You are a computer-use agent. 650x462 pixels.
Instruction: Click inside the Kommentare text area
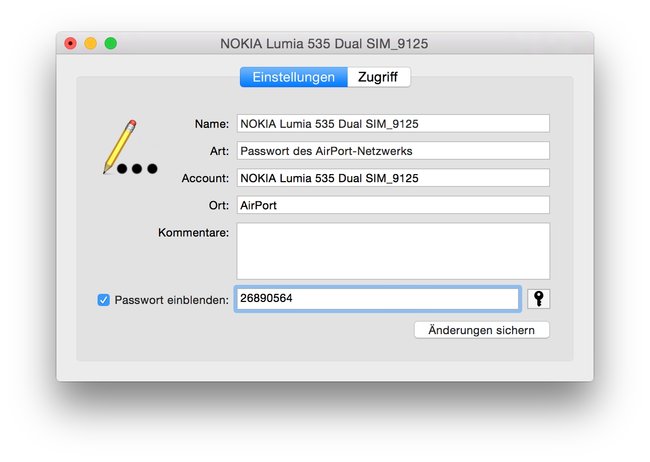[x=393, y=251]
